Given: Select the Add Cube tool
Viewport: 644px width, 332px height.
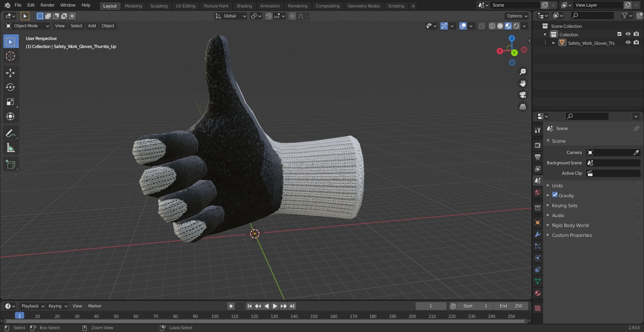Looking at the screenshot, I should tap(10, 165).
